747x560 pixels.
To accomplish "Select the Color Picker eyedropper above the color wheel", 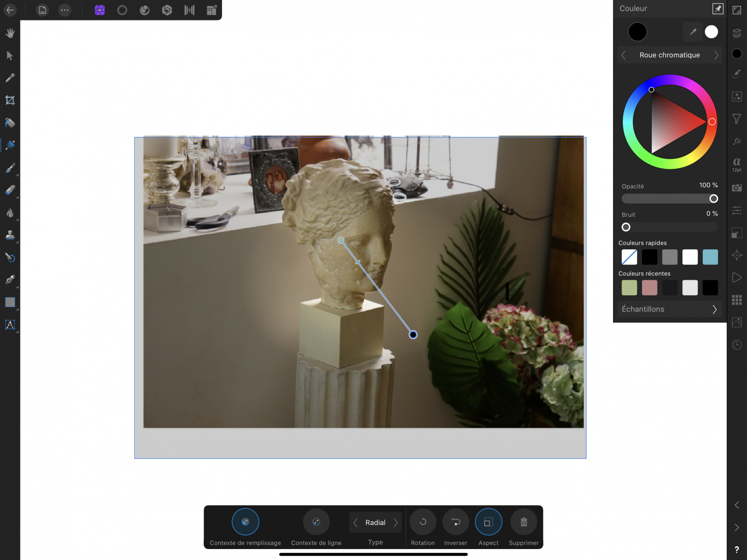I will click(693, 31).
